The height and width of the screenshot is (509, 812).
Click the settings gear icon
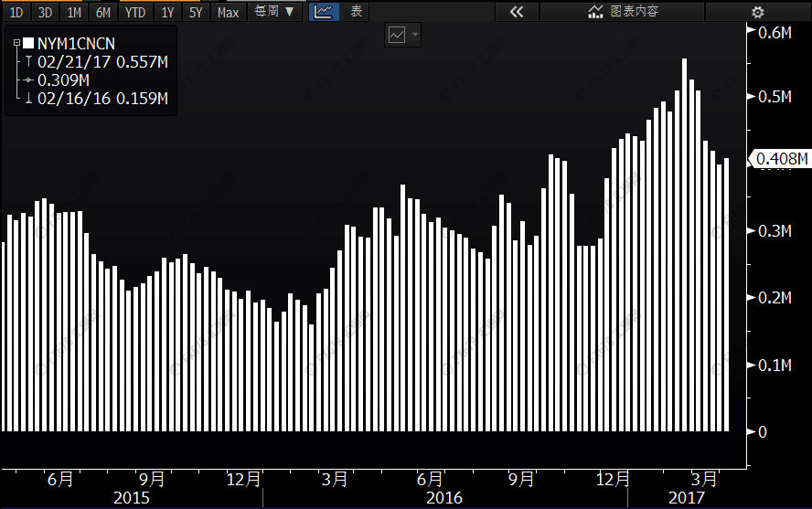(756, 12)
